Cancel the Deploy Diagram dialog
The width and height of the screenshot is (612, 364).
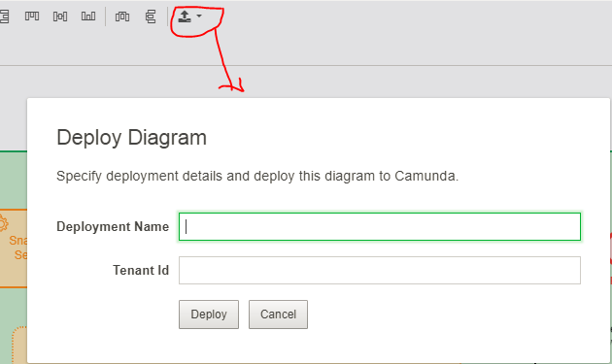click(x=278, y=314)
